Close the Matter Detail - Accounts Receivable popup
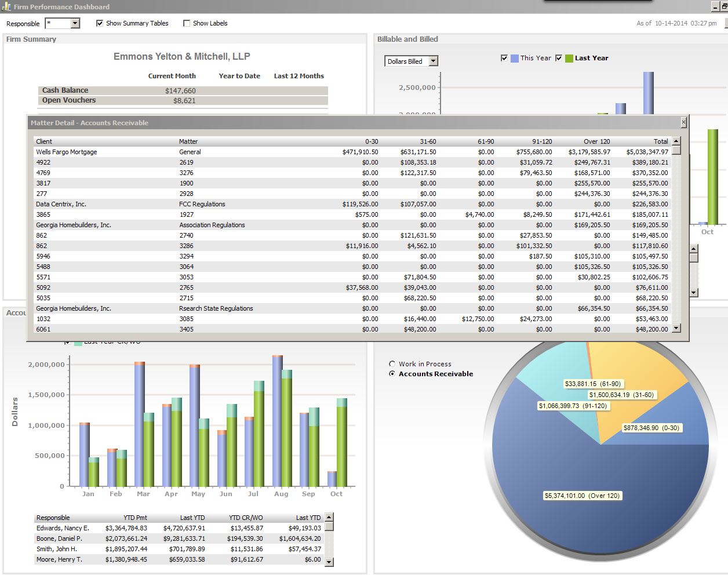Image resolution: width=728 pixels, height=575 pixels. pos(683,122)
